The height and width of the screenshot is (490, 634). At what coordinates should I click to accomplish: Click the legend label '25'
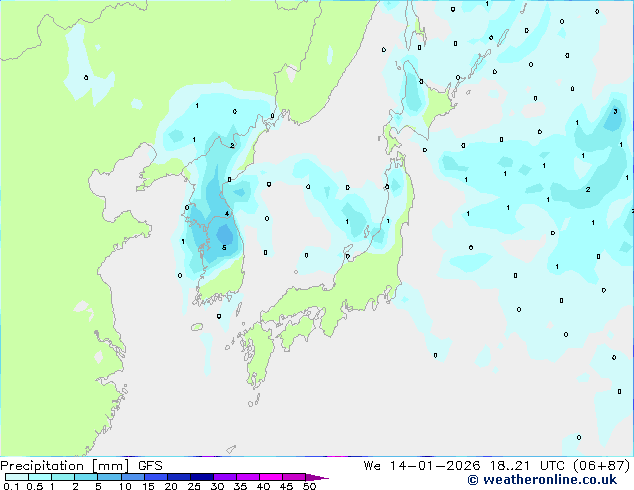194,486
